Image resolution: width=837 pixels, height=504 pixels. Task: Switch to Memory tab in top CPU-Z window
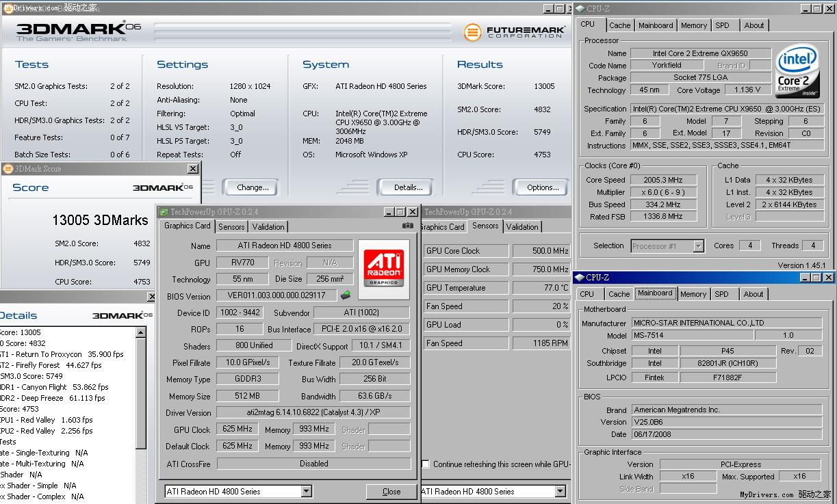coord(694,25)
